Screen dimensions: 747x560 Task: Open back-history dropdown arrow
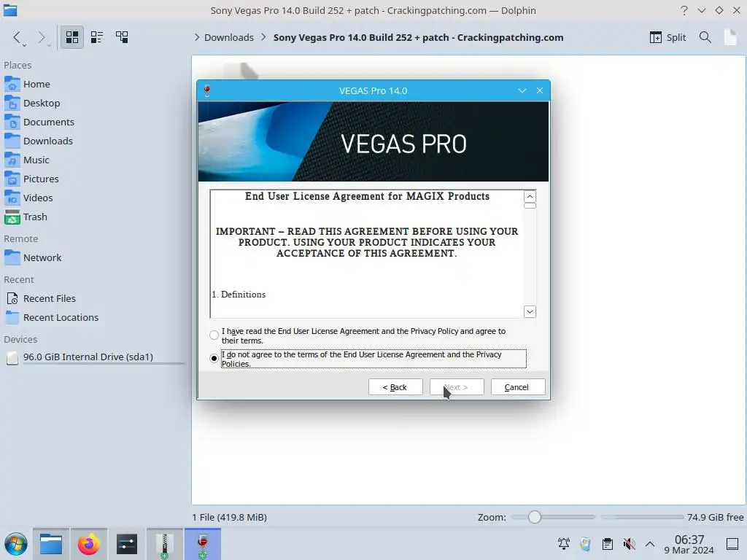[x=24, y=44]
